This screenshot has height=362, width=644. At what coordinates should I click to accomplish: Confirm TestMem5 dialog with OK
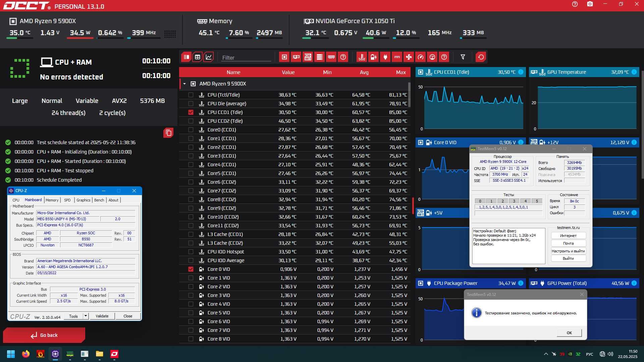click(x=569, y=333)
